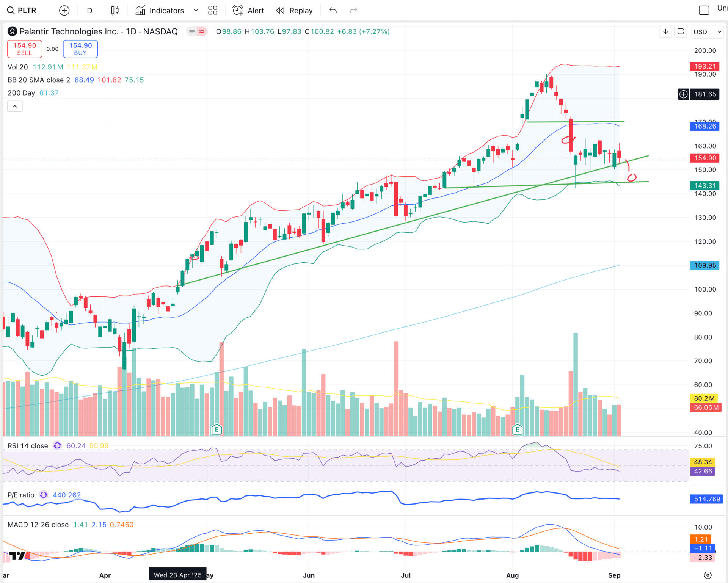Screen dimensions: 728x583
Task: Click the August earnings E marker
Action: tap(517, 429)
